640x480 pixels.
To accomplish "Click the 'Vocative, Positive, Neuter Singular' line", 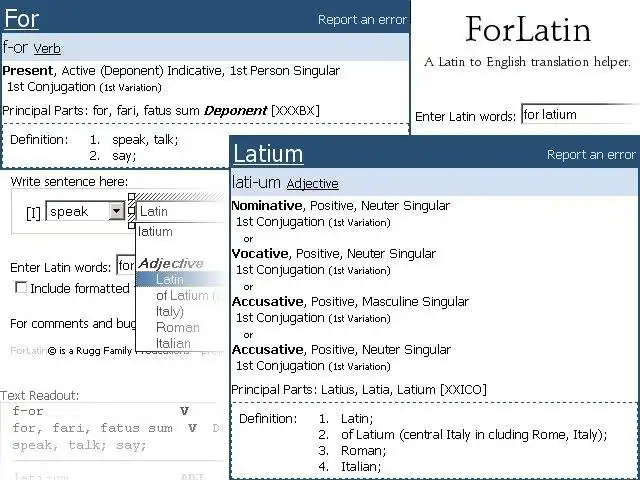I will (333, 253).
